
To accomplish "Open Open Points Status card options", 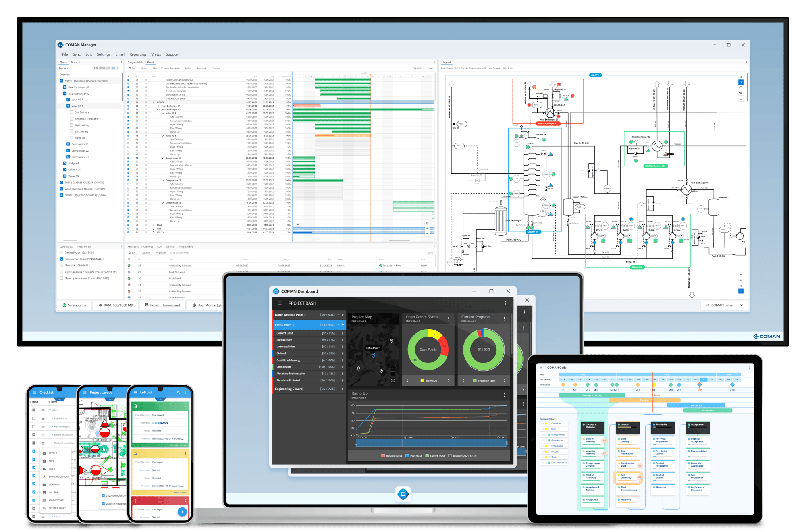I will click(x=449, y=318).
